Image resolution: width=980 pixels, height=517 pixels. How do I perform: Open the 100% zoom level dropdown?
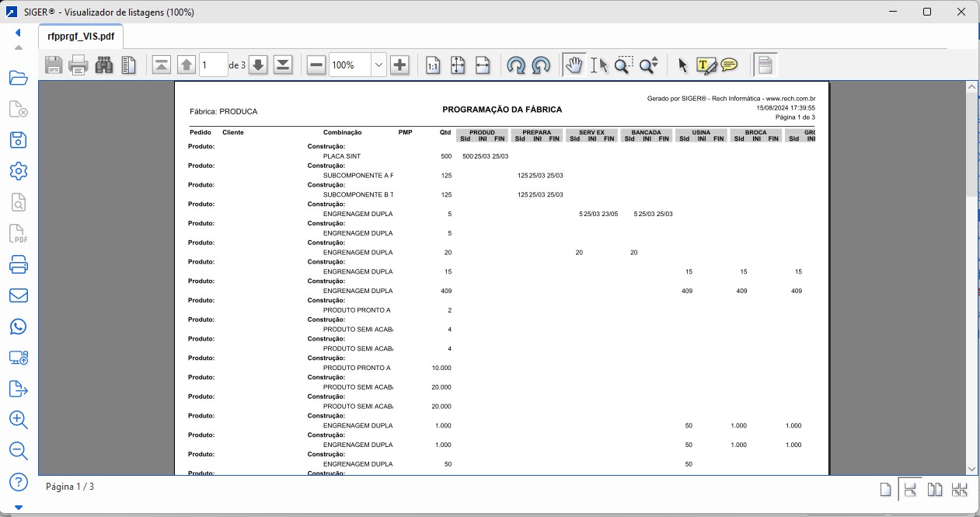(x=378, y=65)
